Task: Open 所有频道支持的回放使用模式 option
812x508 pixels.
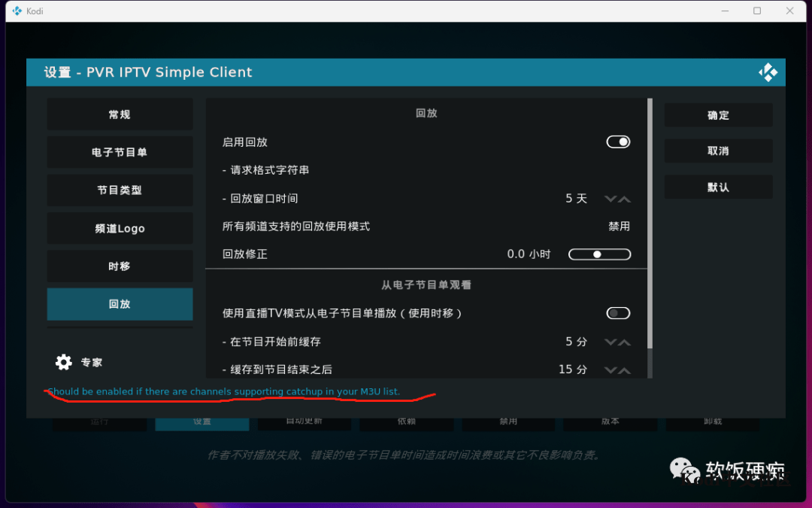Action: pyautogui.click(x=426, y=227)
